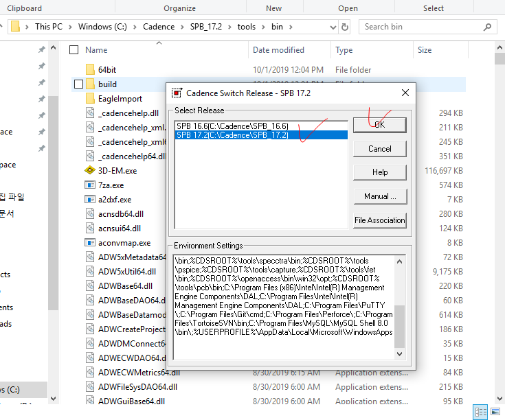Select SPB 17.2(C:\Cadence\SPB_17.2) release
This screenshot has height=420, width=505.
point(261,135)
